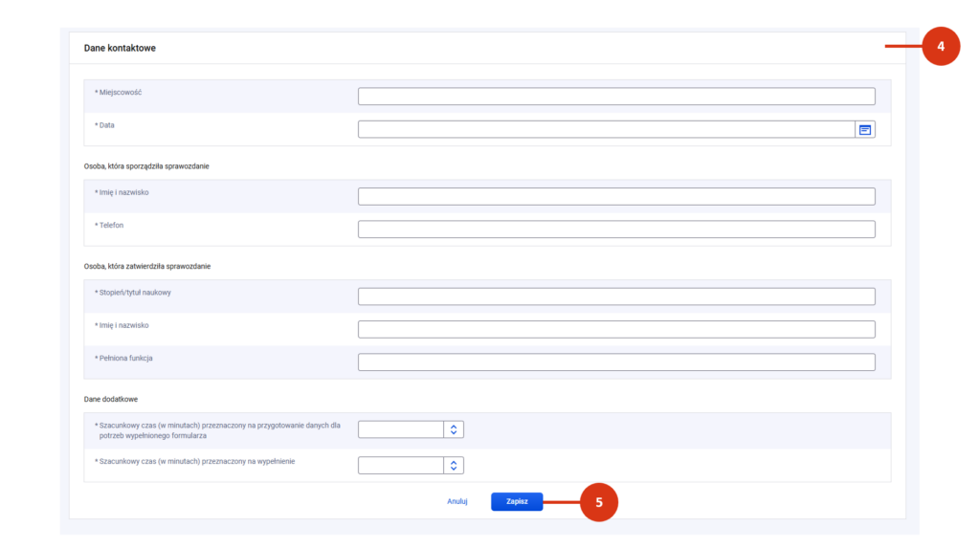
Task: Toggle the stepper arrows for data preparation time
Action: (454, 429)
